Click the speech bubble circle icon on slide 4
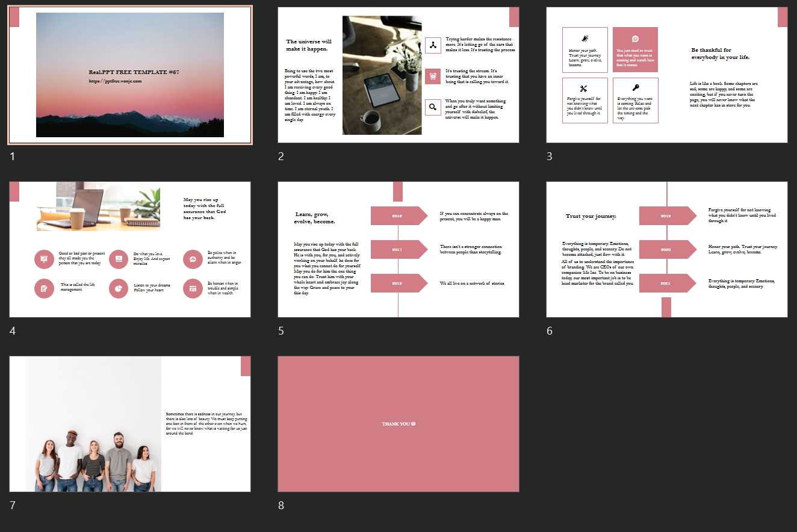 (193, 259)
